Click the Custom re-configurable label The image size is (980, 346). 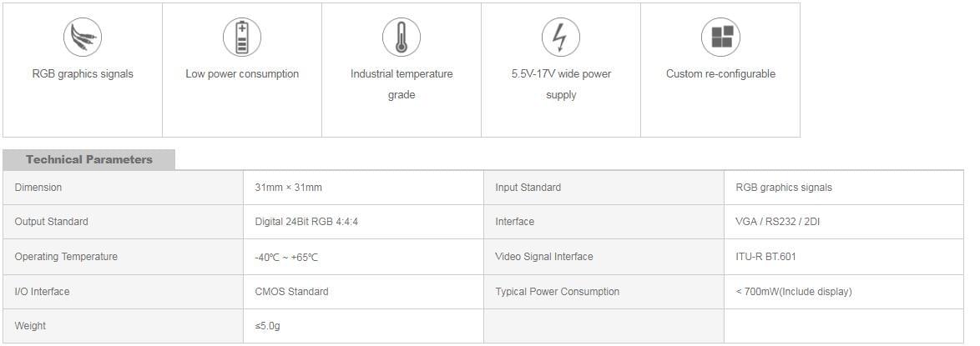coord(720,73)
